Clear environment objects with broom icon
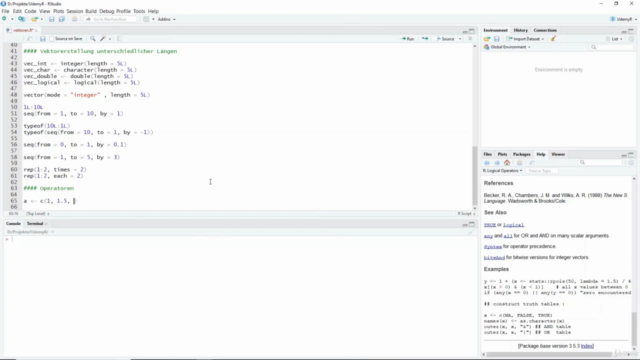This screenshot has width=640, height=360. [x=553, y=39]
